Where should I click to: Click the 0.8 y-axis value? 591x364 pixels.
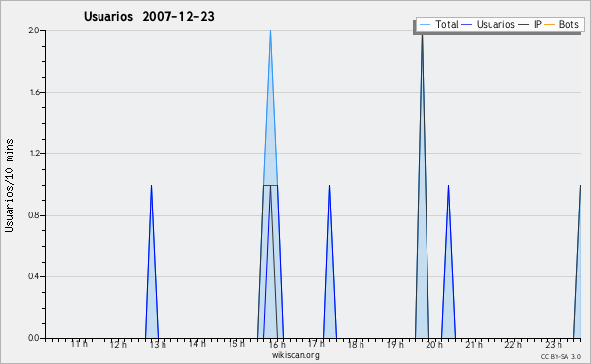coord(33,215)
